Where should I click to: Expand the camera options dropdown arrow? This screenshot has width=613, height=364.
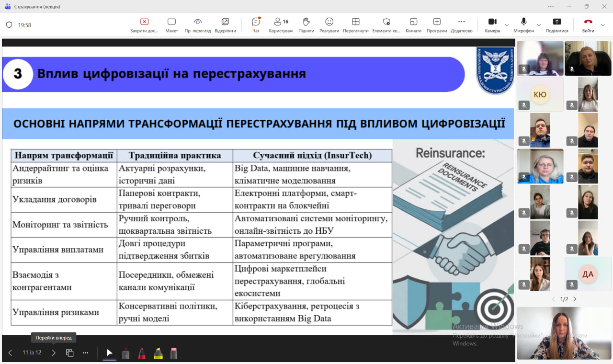pos(507,25)
